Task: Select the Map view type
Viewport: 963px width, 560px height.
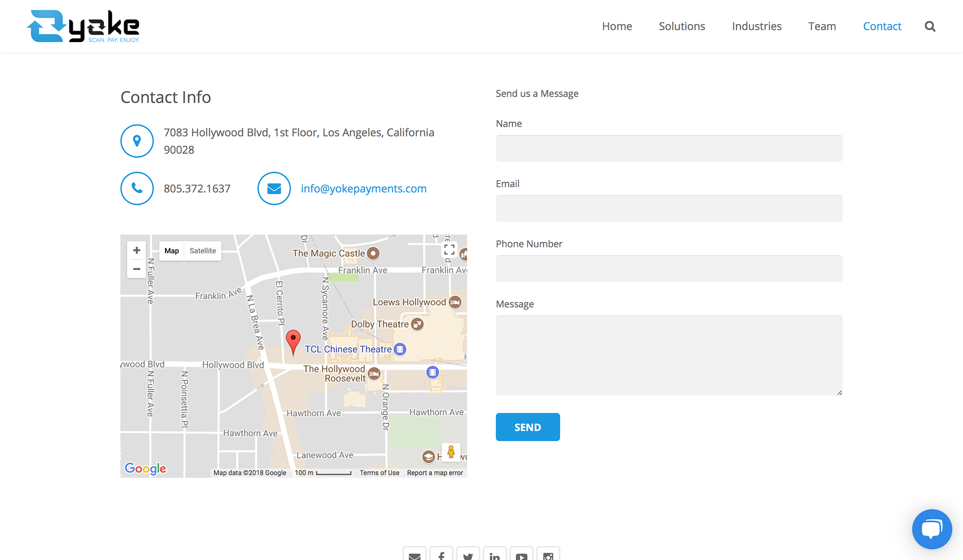Action: [172, 251]
